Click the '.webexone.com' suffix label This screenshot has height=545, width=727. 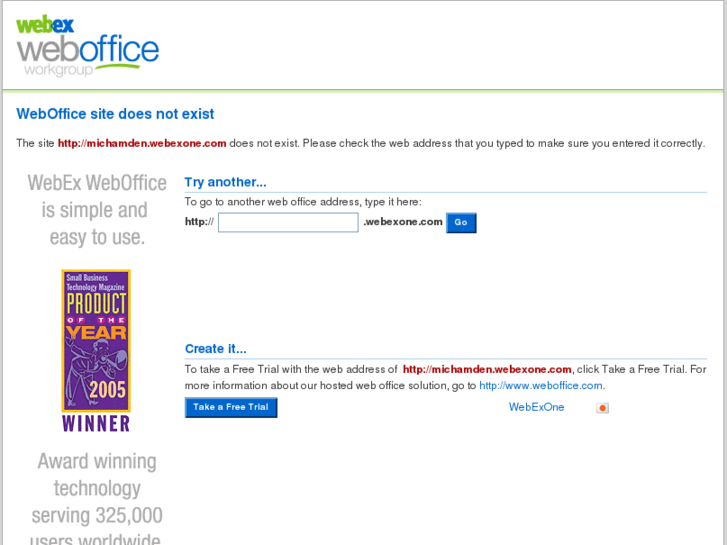pos(402,222)
